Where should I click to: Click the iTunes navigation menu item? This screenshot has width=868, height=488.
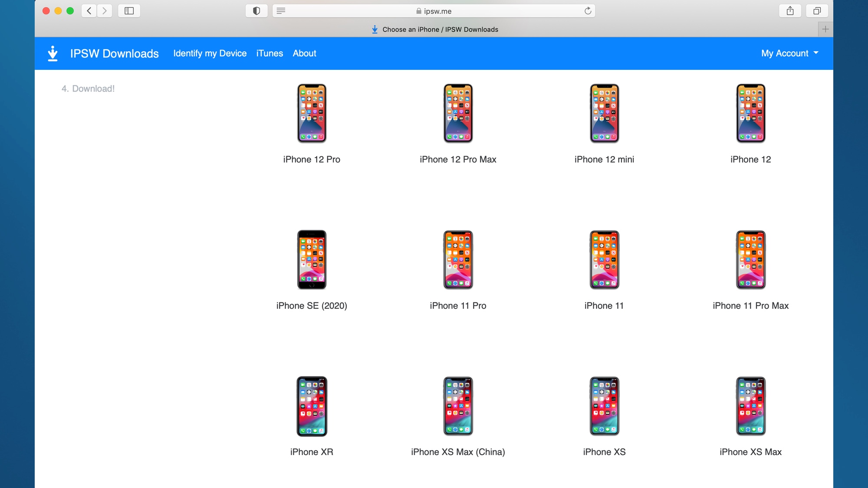[270, 53]
